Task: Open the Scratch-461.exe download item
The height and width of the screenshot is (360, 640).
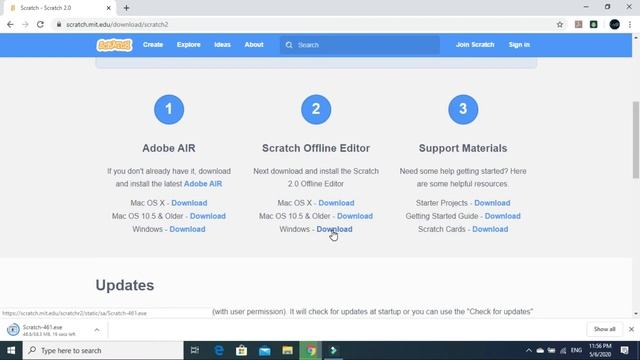Action: click(x=48, y=330)
